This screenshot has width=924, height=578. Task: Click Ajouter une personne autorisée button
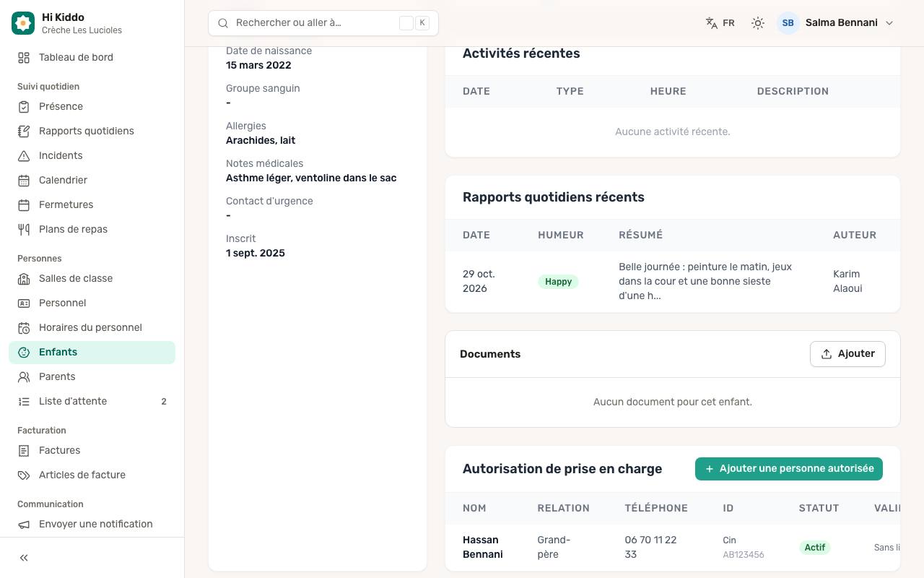click(789, 468)
